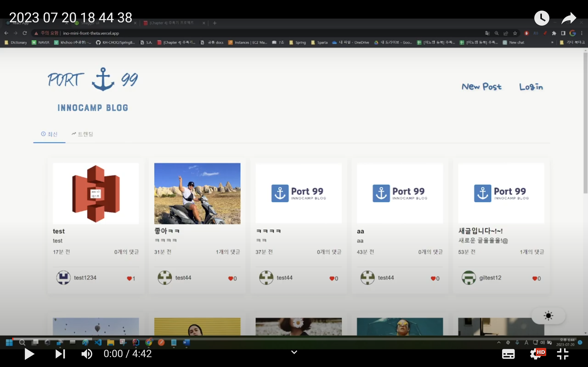Mute the video volume
This screenshot has height=367, width=588.
click(x=87, y=354)
